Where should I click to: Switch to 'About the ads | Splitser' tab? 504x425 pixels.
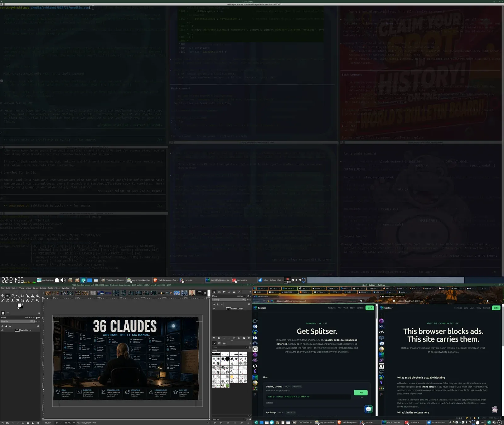coord(392,296)
